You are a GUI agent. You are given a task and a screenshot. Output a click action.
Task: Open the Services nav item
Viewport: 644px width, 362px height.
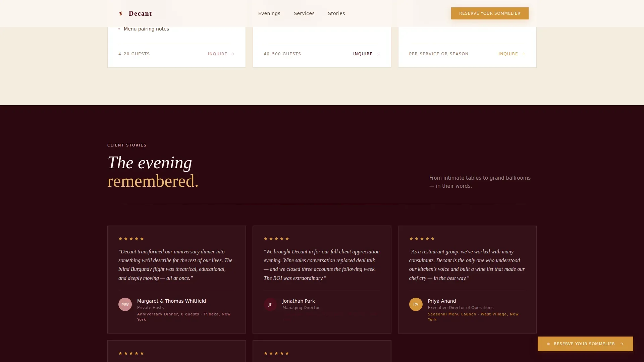point(304,13)
